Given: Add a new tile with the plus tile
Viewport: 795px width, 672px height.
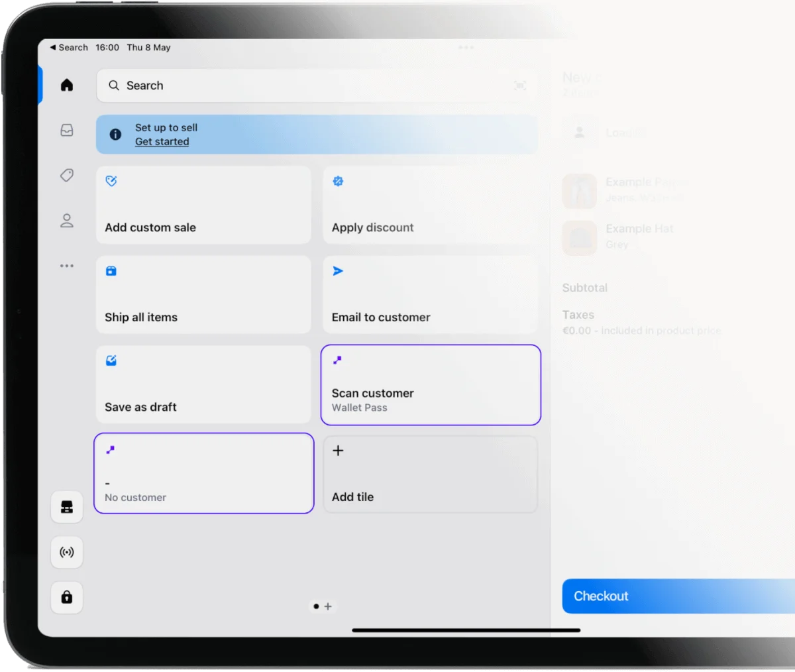Looking at the screenshot, I should pos(431,474).
